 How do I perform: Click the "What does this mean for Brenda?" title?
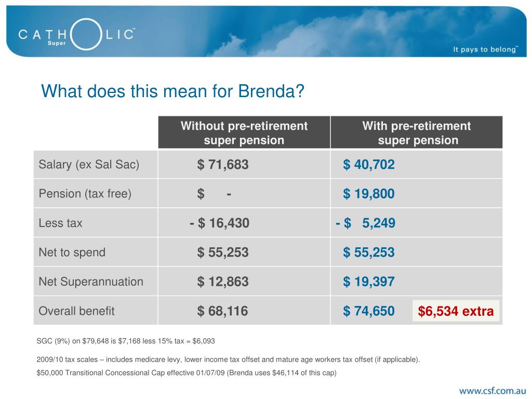(172, 91)
